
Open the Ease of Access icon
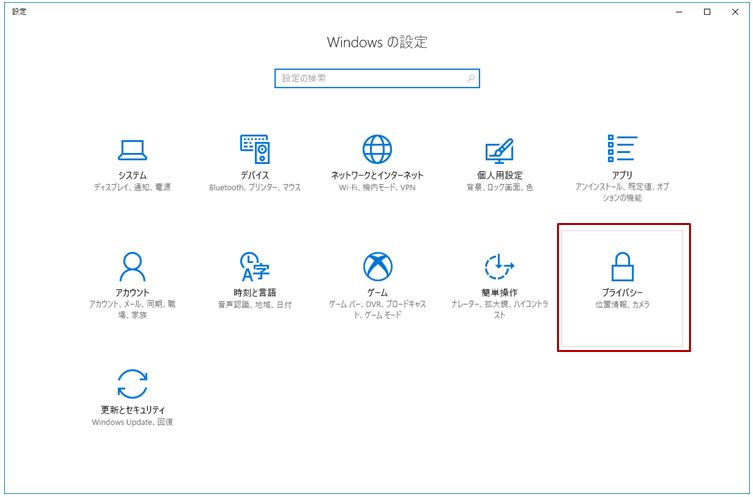click(x=499, y=267)
